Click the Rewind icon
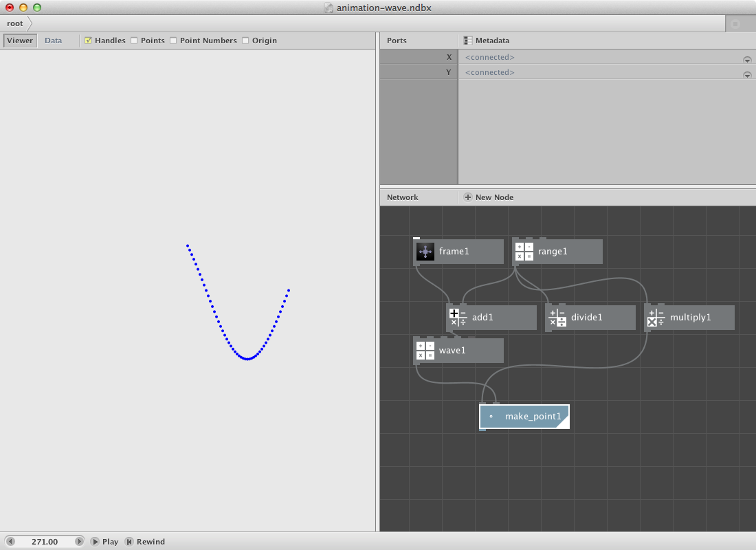This screenshot has height=550, width=756. [129, 542]
